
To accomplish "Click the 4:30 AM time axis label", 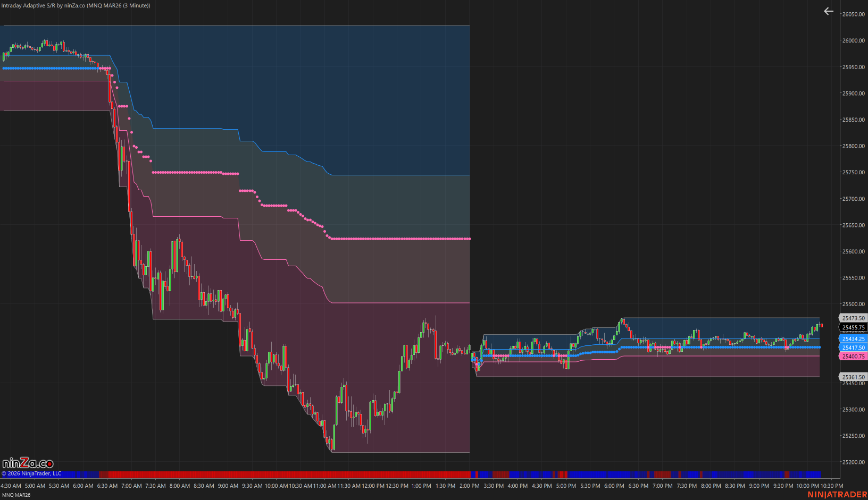I will coord(11,486).
